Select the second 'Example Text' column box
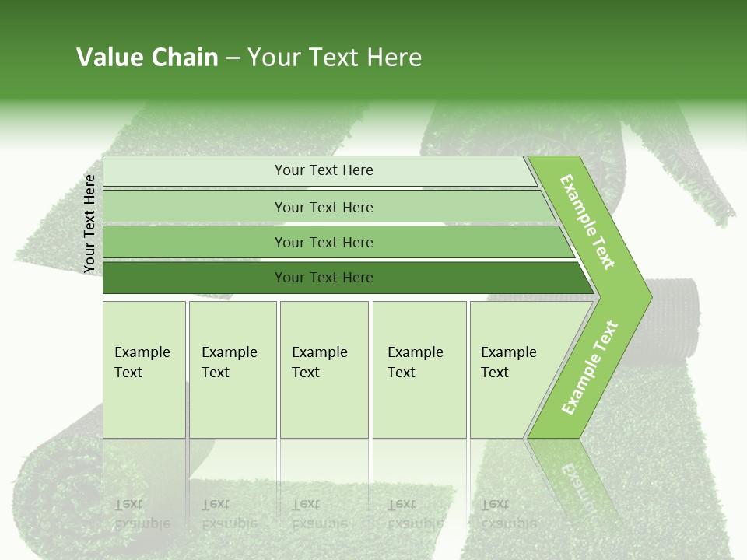The height and width of the screenshot is (560, 747). (232, 369)
